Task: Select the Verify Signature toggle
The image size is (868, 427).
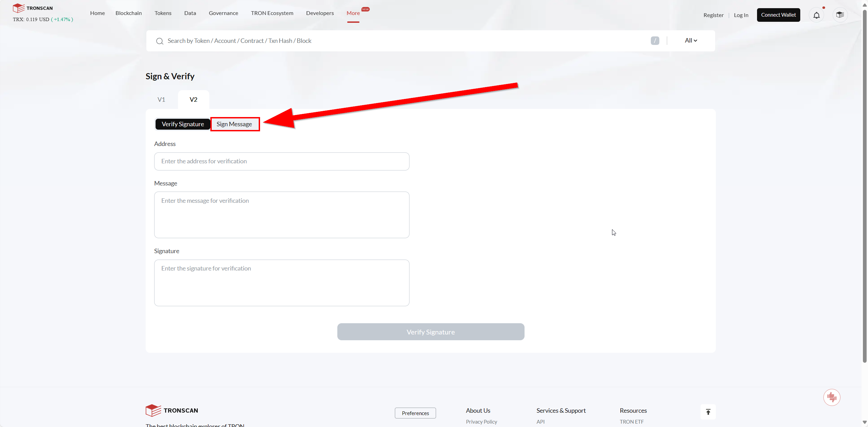Action: click(x=183, y=124)
